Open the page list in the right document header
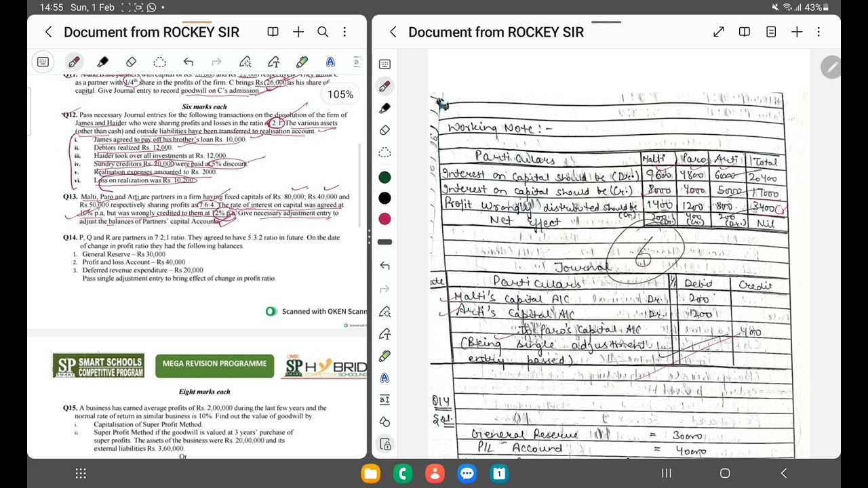 (771, 32)
